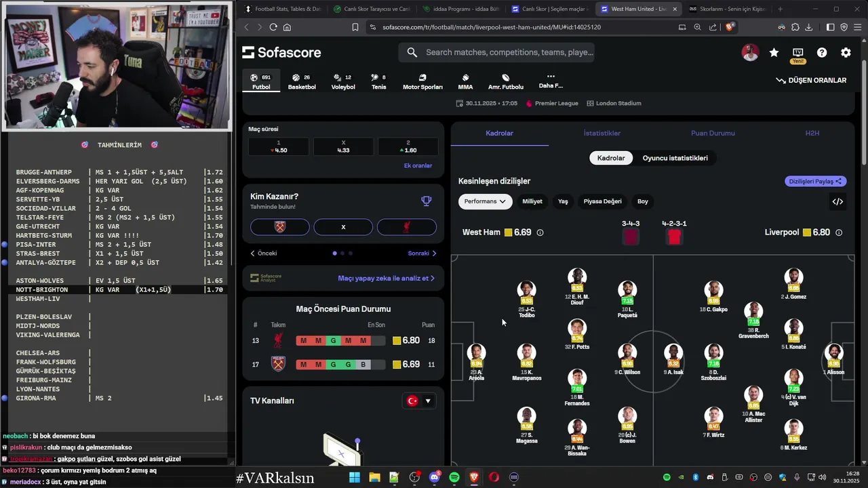Expand the Daha Fazla sports menu
This screenshot has height=488, width=868.
tap(551, 81)
